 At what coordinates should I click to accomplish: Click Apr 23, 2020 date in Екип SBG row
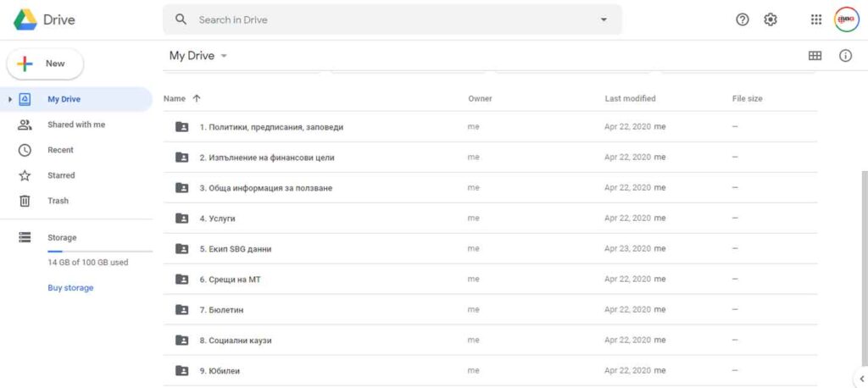coord(628,248)
